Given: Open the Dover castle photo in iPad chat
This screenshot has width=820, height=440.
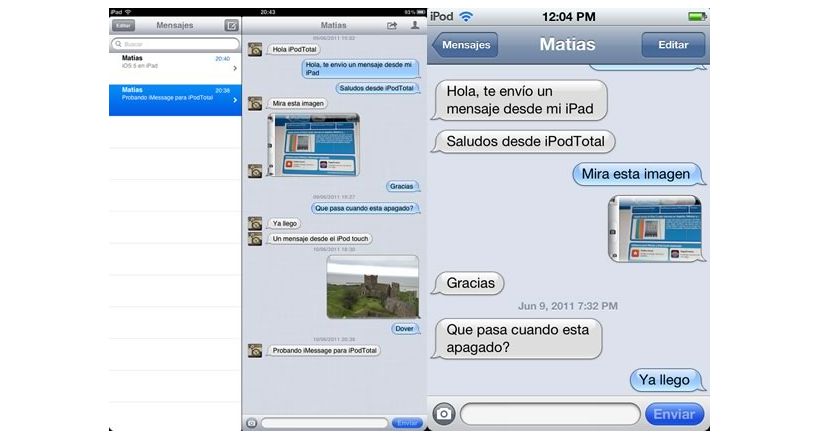Looking at the screenshot, I should pos(372,287).
